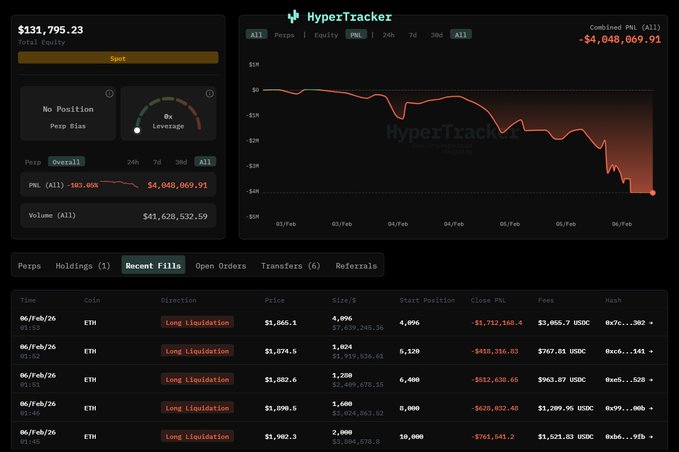Open arrow link for hash 0x7c...302
679x452 pixels.
click(651, 323)
